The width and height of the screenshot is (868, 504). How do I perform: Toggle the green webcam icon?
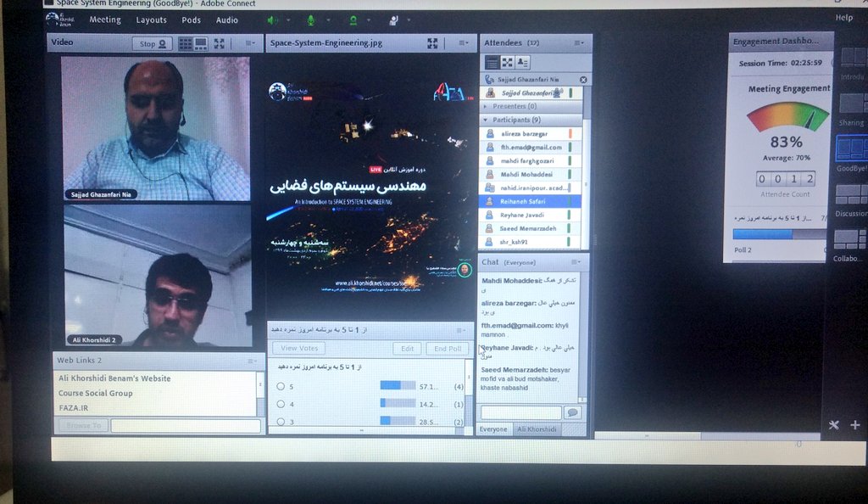353,20
